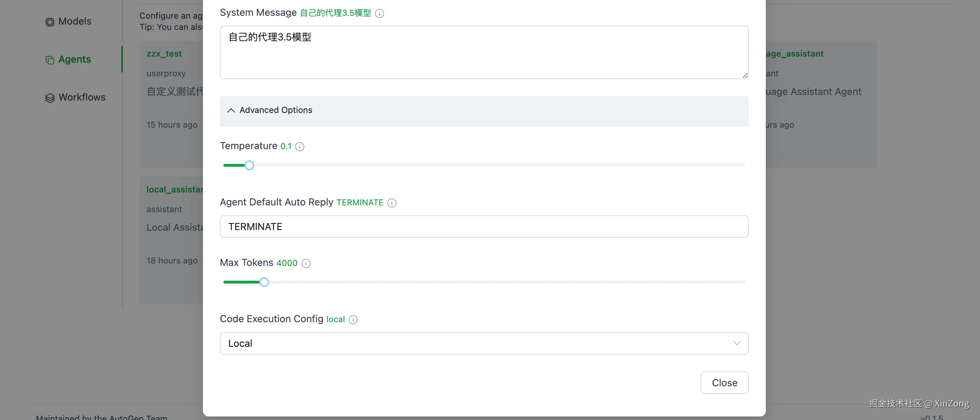Open the zzx_test agent card
Screen dimensions: 980x420
pos(164,53)
